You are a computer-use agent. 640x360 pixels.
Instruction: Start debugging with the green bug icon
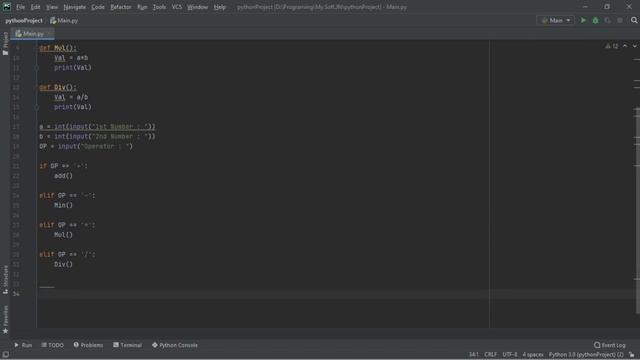point(596,20)
